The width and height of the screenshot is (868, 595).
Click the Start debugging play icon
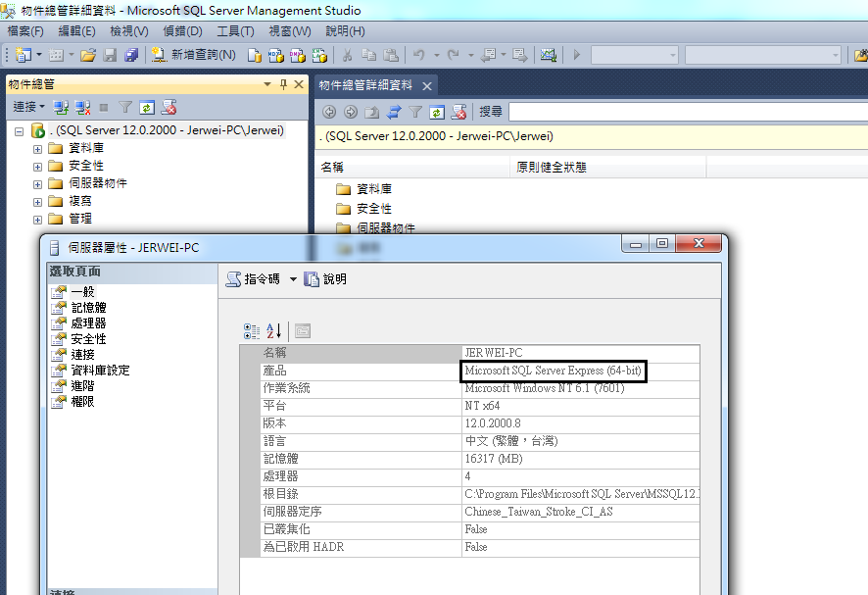(577, 55)
